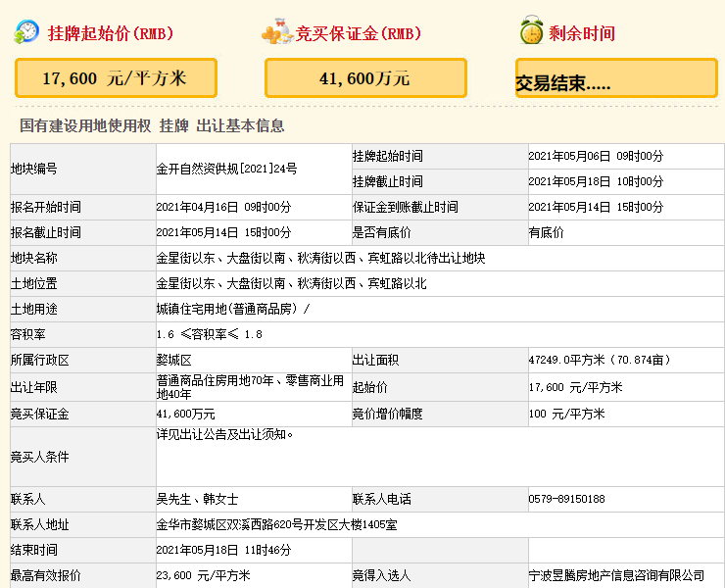
Task: Select the 婺城区 administrative district cell
Action: (x=173, y=360)
